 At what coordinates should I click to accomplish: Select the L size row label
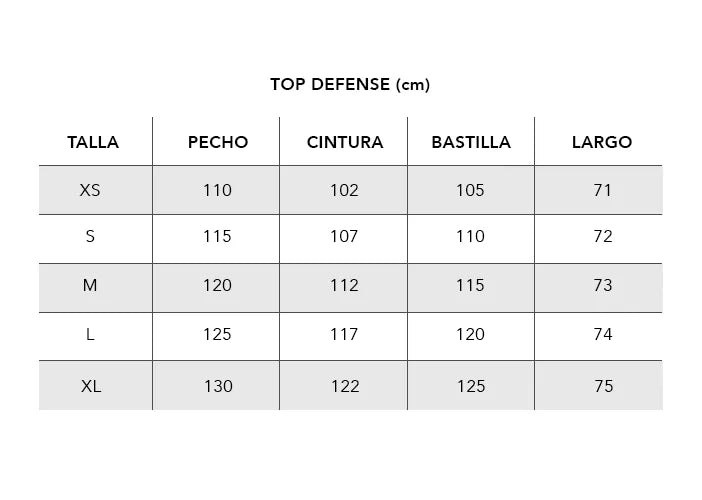(90, 335)
